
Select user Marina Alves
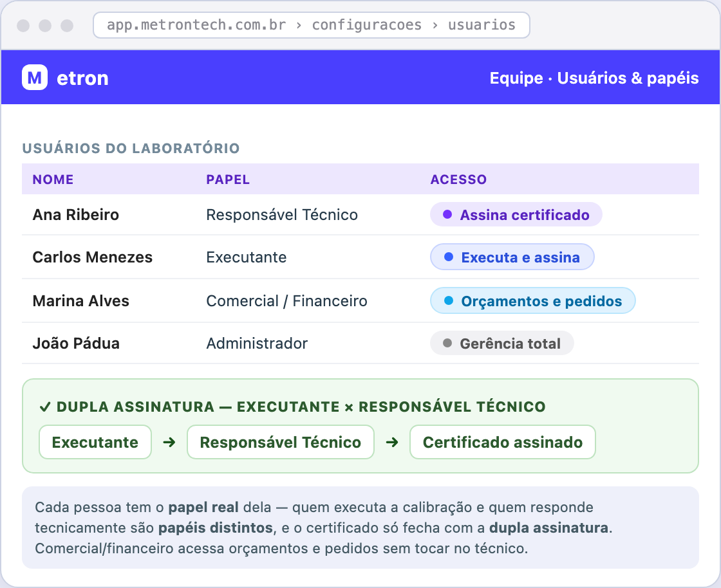tap(81, 301)
